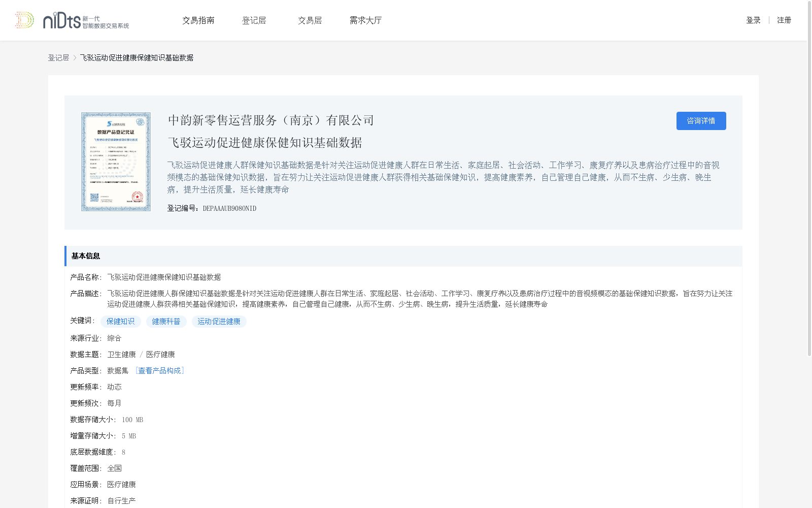Select the 健康科普 keyword tag
812x508 pixels.
(x=166, y=322)
